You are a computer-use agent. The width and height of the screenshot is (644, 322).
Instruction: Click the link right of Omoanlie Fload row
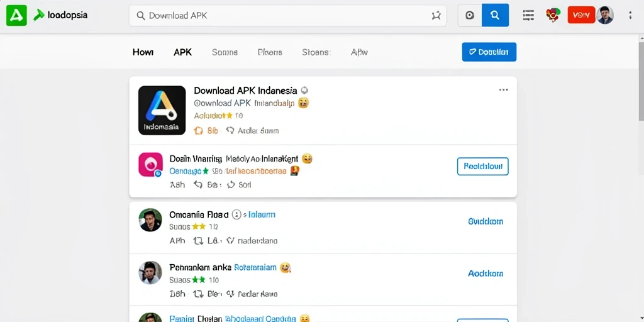486,221
